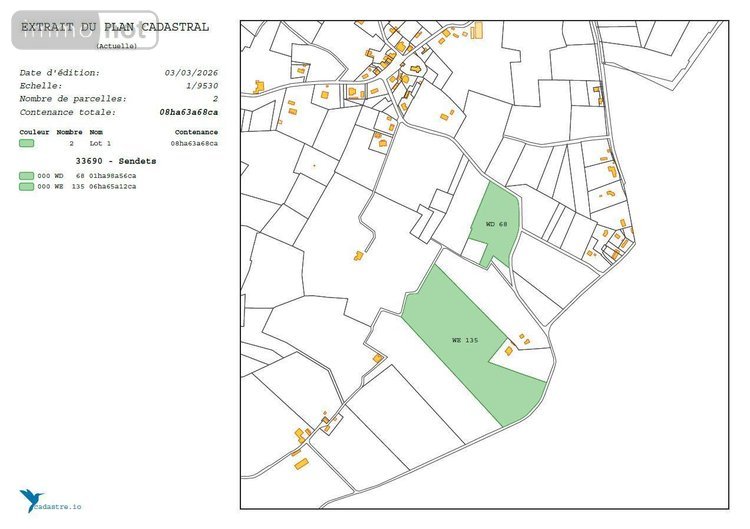The image size is (750, 529).
Task: Click the cadastre.io hummingbird logo
Action: pyautogui.click(x=29, y=499)
